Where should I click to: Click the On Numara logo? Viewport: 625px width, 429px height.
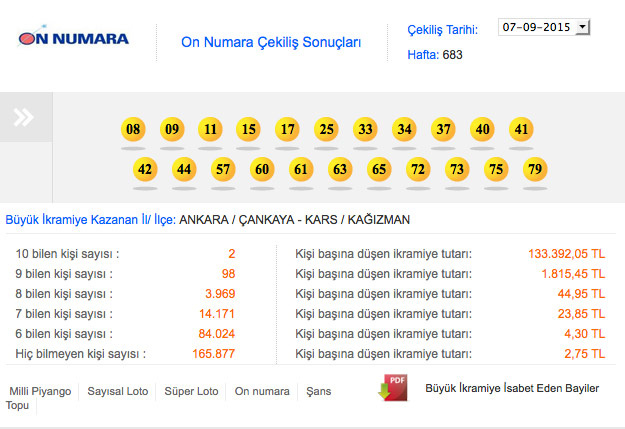(73, 37)
